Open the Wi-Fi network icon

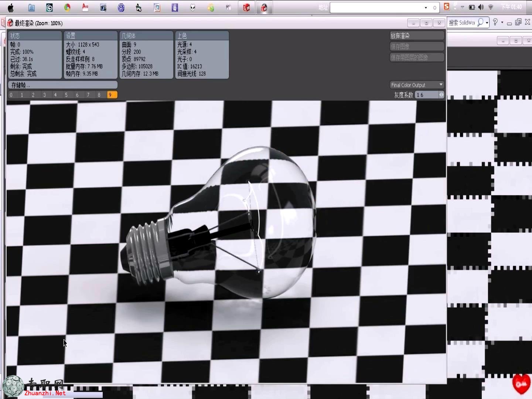(x=491, y=7)
